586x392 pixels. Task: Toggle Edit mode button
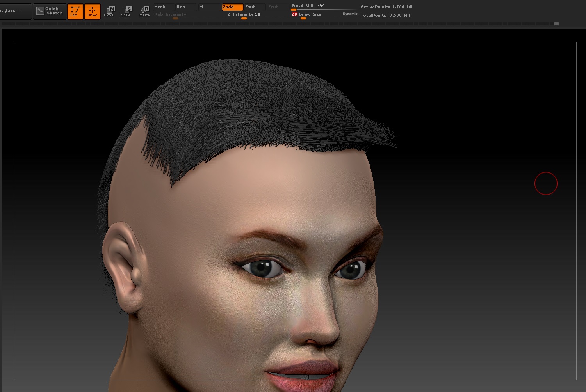[x=75, y=11]
